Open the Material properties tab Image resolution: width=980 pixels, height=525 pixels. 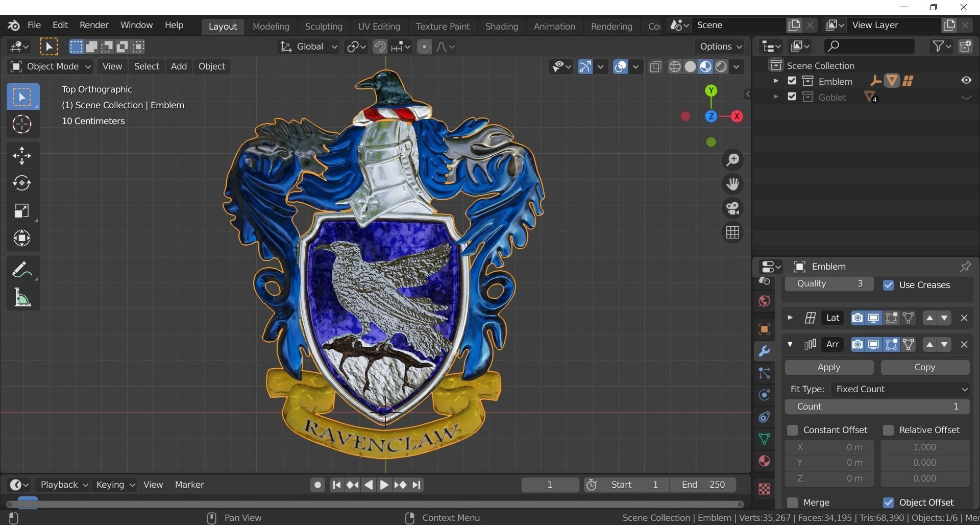click(764, 461)
